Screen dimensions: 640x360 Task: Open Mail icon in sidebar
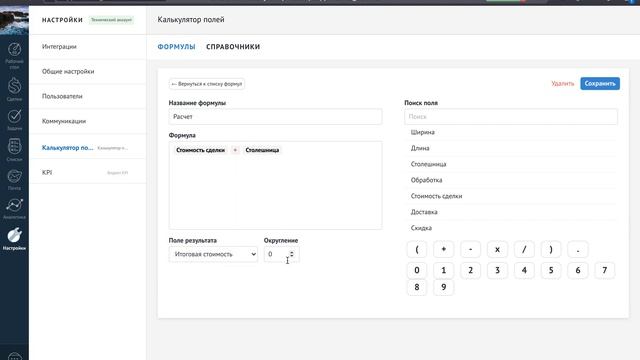[14, 179]
